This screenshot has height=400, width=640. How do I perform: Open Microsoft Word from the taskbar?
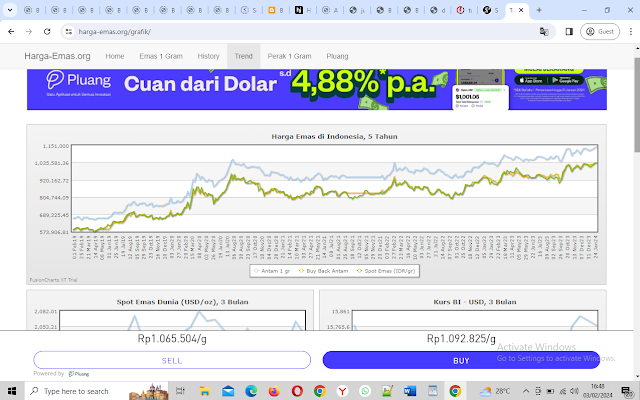coord(410,391)
